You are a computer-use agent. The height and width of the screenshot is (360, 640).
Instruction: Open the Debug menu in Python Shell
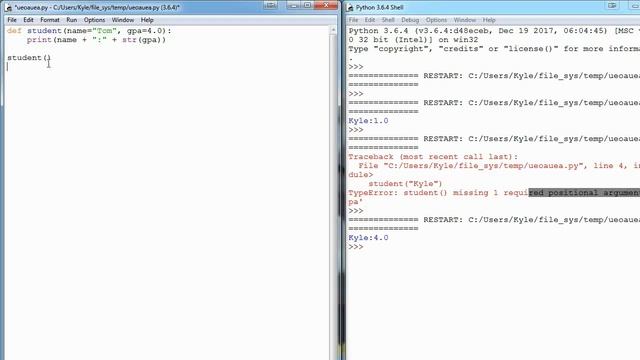pos(410,20)
